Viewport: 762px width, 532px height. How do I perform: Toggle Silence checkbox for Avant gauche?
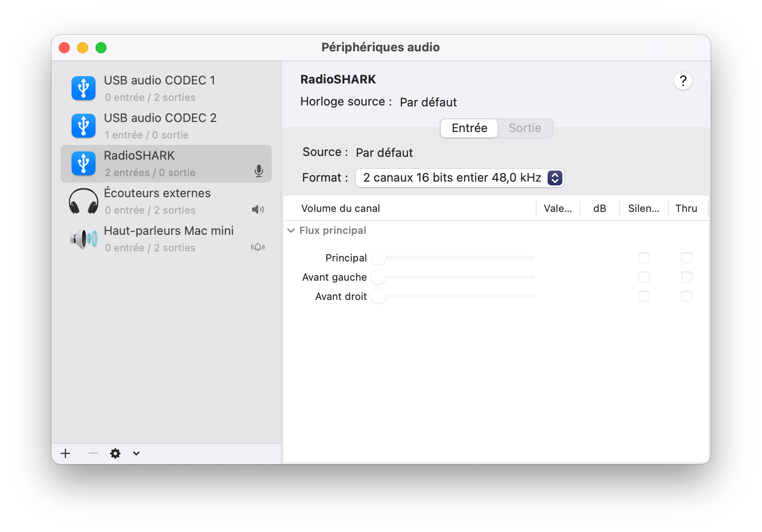pyautogui.click(x=644, y=277)
